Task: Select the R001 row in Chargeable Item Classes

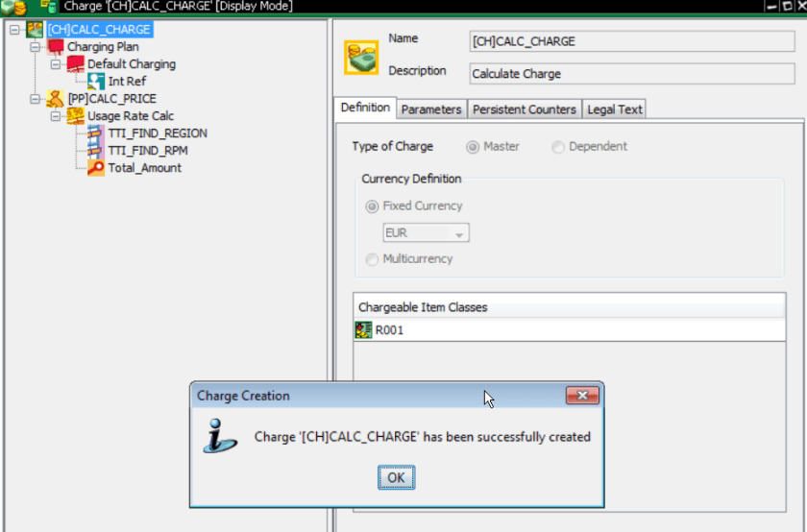Action: coord(569,329)
